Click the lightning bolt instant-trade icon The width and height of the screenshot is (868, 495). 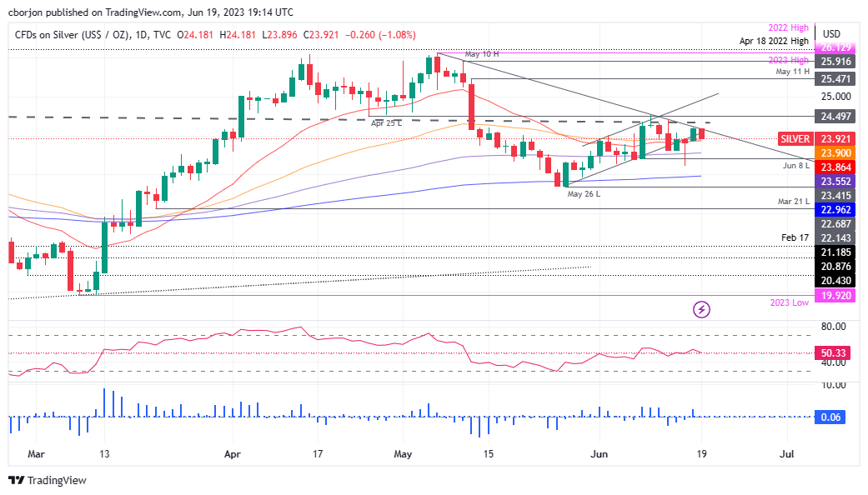point(702,310)
